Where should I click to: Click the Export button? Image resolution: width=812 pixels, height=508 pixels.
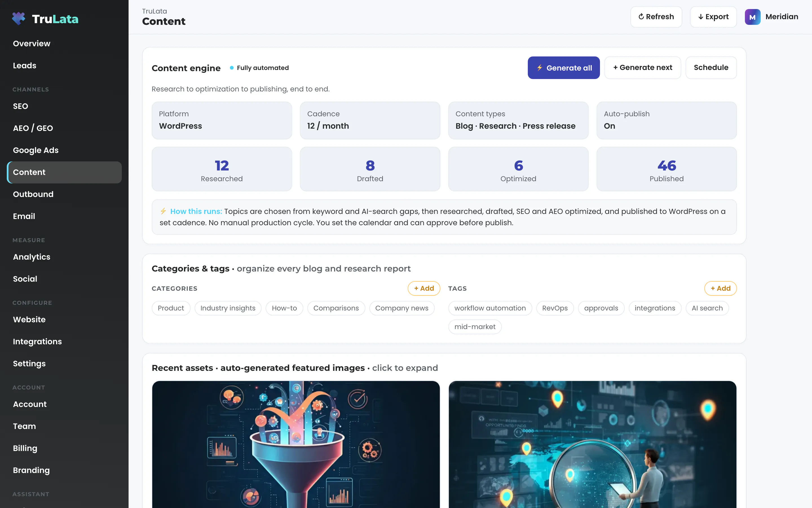click(713, 17)
